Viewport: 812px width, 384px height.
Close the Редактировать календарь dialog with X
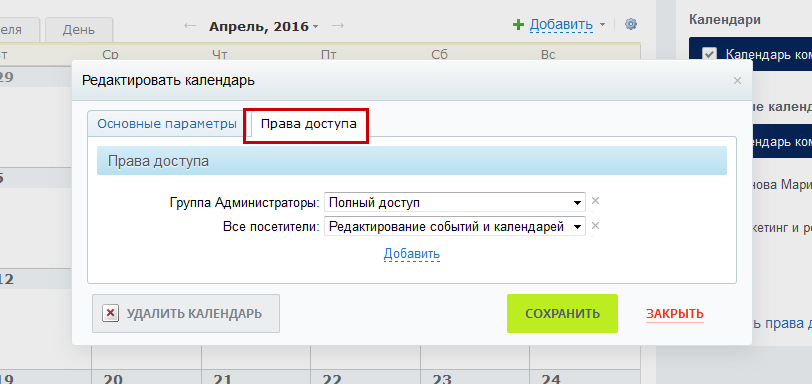[x=737, y=81]
